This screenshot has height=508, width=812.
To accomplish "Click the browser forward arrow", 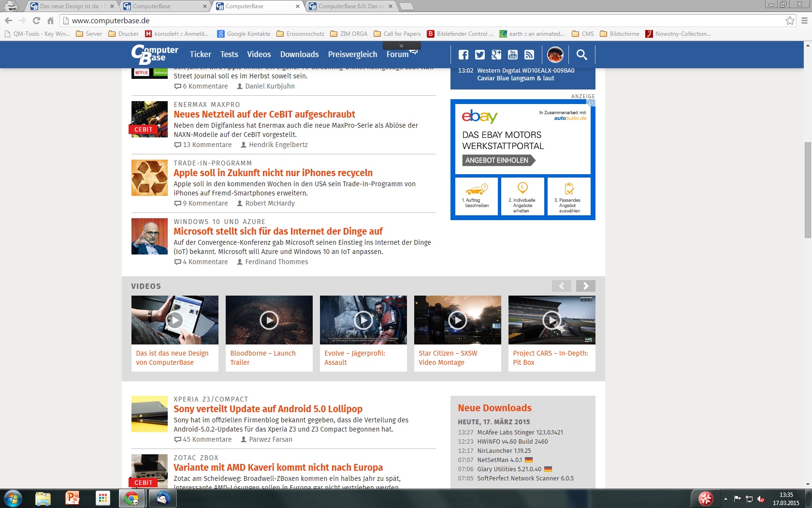I will click(x=22, y=20).
